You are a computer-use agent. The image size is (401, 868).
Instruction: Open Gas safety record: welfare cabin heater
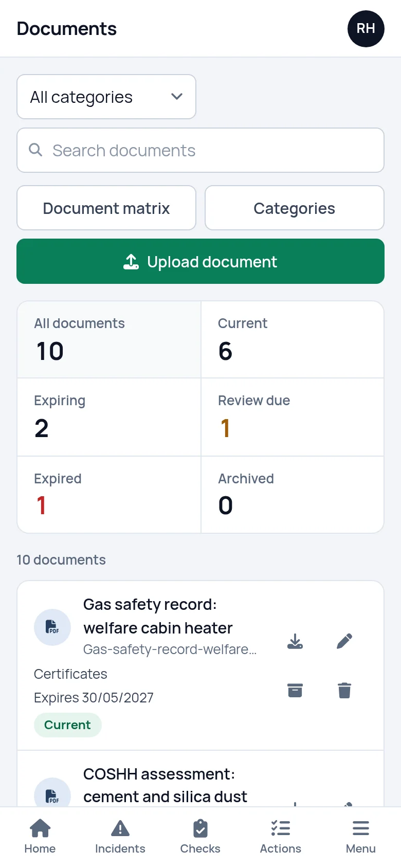click(x=158, y=616)
